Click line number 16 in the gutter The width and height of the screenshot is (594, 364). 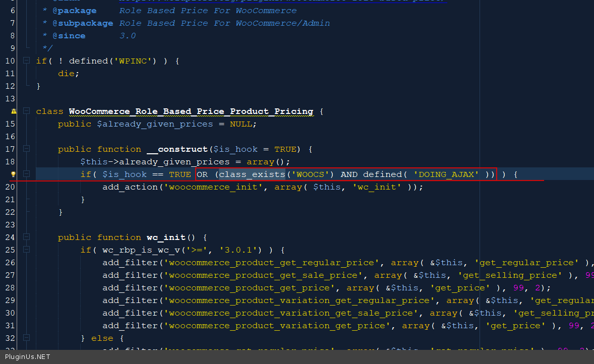pos(10,137)
